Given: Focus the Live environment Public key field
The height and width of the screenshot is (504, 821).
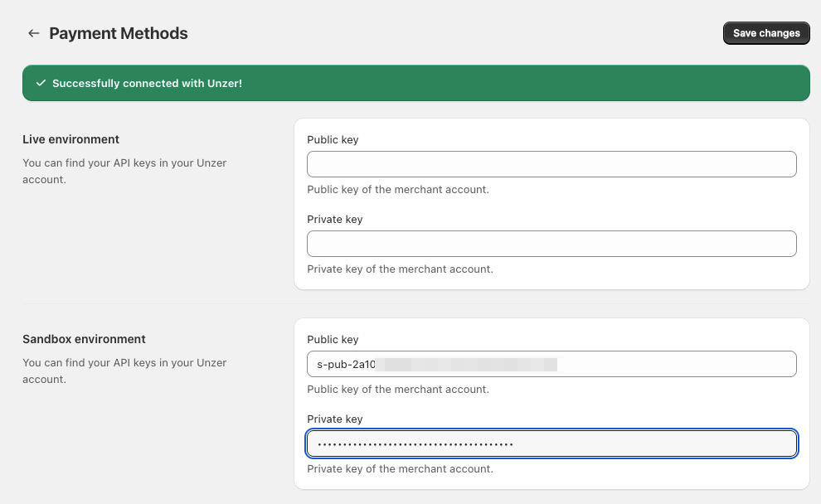Looking at the screenshot, I should [551, 164].
